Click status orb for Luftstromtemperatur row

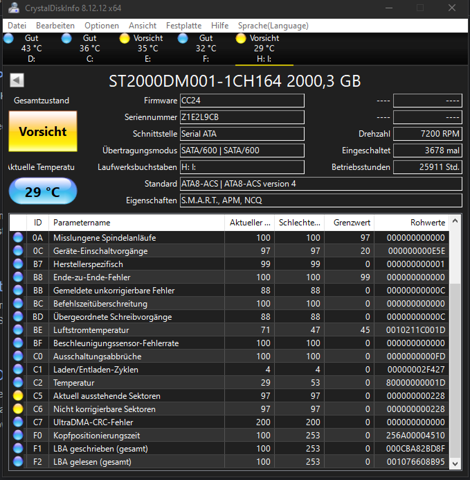(x=18, y=330)
